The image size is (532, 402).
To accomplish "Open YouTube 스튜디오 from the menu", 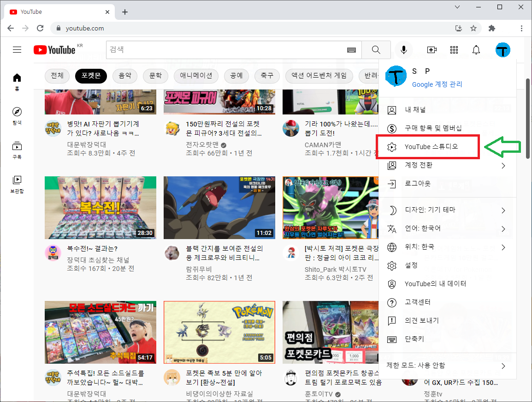I will click(x=448, y=146).
